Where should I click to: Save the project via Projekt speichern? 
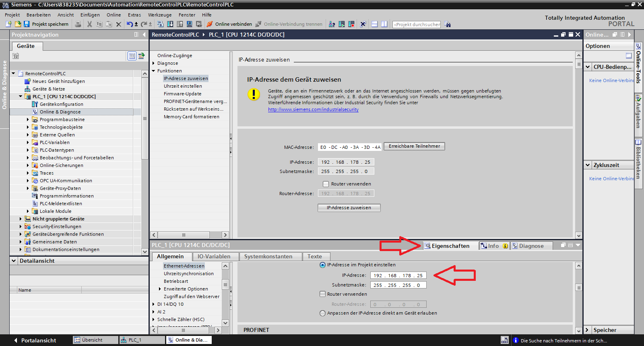pos(46,24)
